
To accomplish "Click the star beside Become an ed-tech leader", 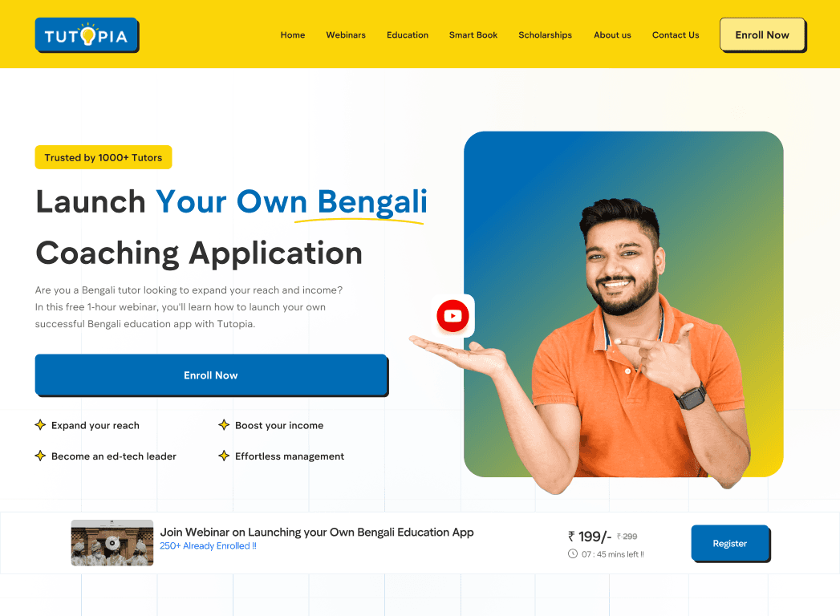I will (40, 456).
